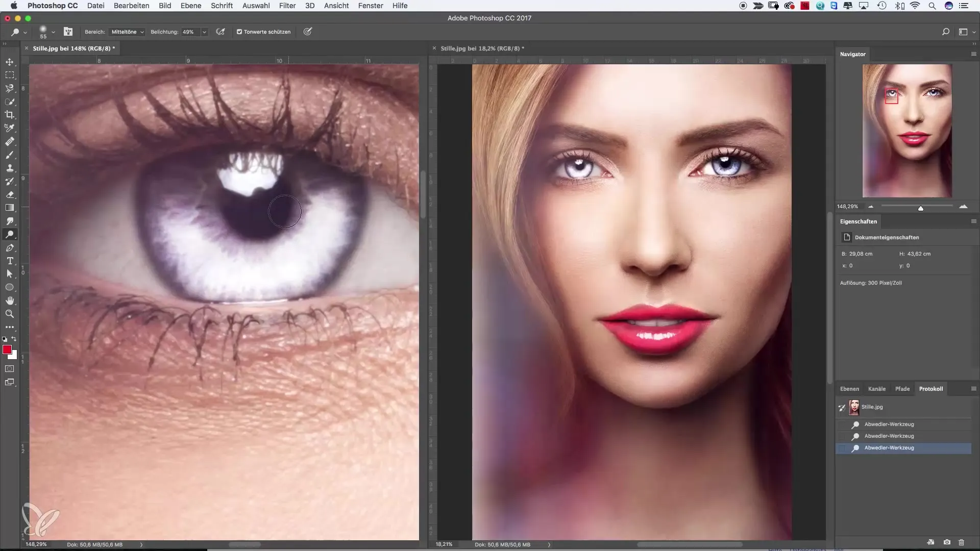The width and height of the screenshot is (980, 551).
Task: Open the Photoshop search magnifier
Action: (945, 32)
